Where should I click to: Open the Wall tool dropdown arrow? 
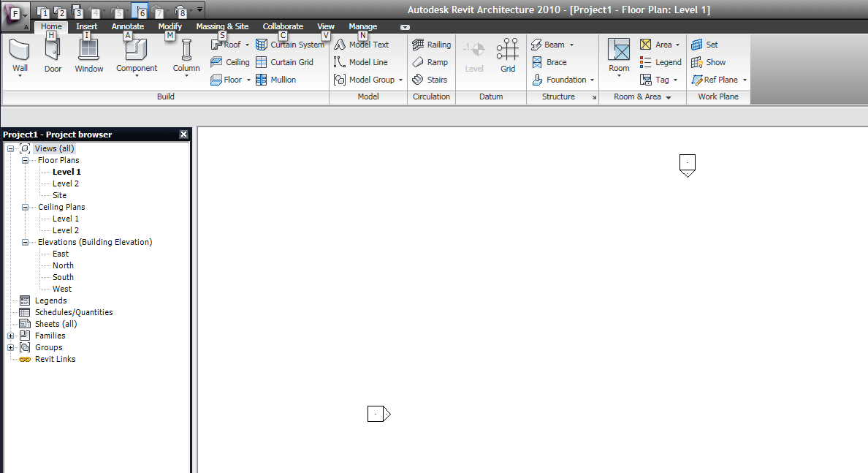tap(20, 76)
